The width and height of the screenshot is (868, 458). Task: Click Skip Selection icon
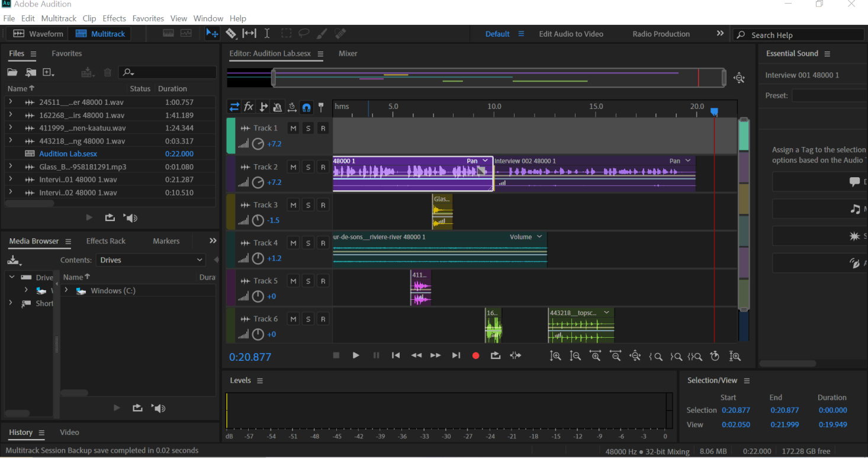(x=516, y=355)
